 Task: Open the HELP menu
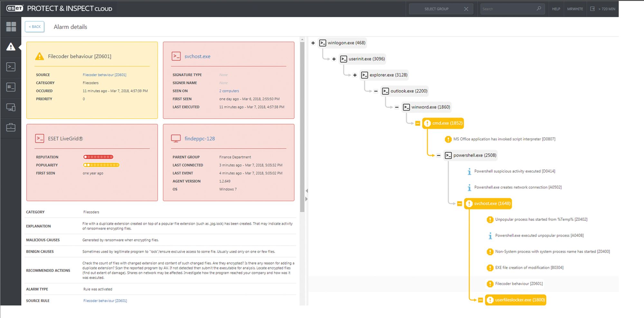click(x=556, y=9)
